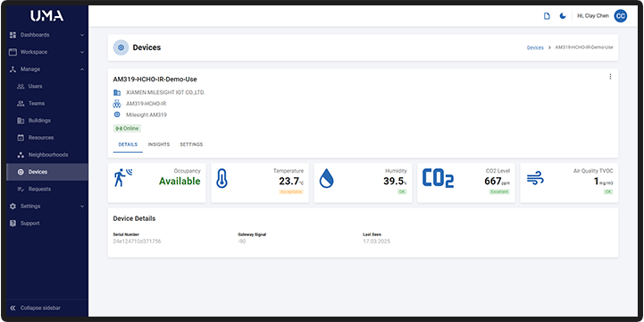This screenshot has width=644, height=322.
Task: Click the -90 gateway signal value
Action: tap(242, 241)
